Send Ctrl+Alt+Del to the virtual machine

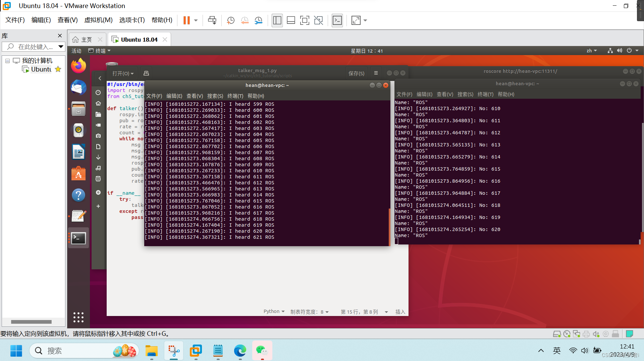pyautogui.click(x=212, y=20)
